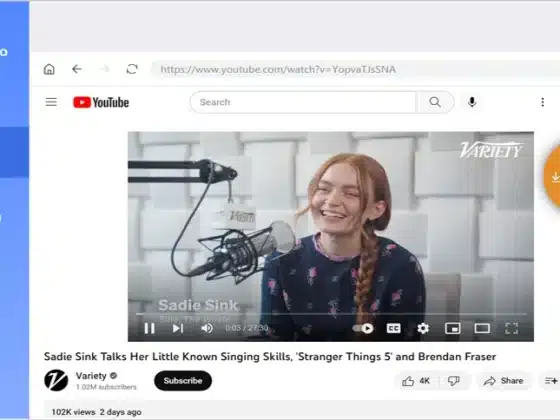The image size is (560, 420).
Task: Open the YouTube hamburger guide menu
Action: 51,102
